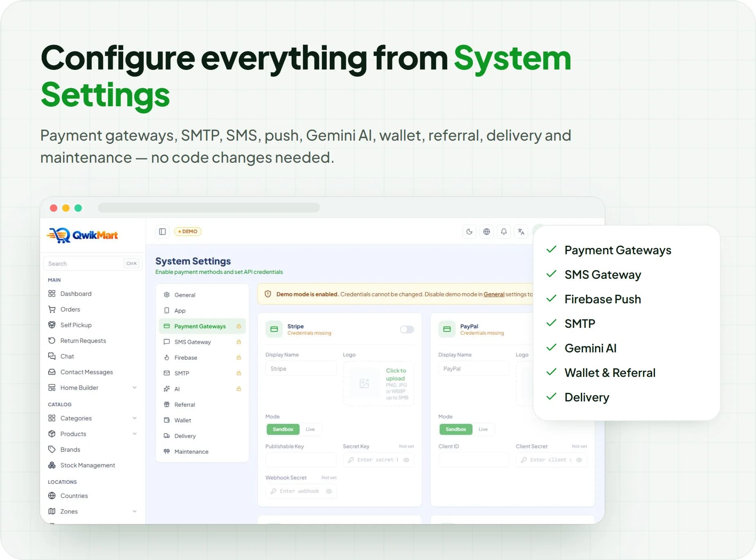Open the language translate icon

coord(521,232)
